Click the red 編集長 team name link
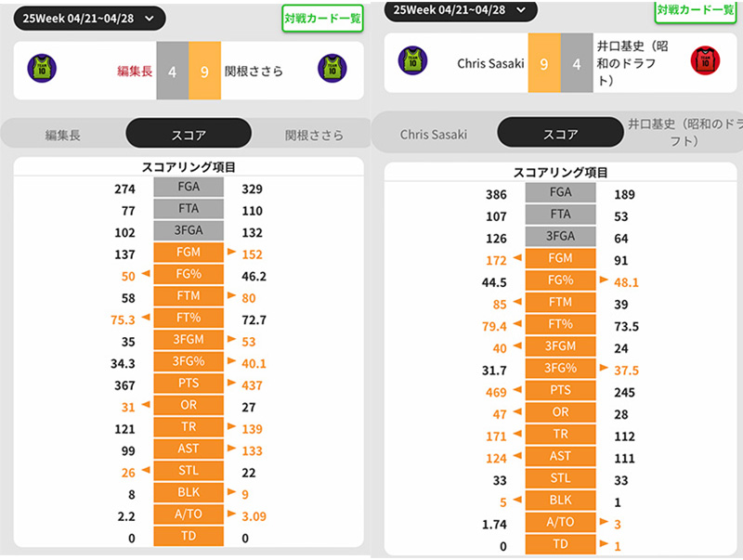743x560 pixels. (x=134, y=71)
